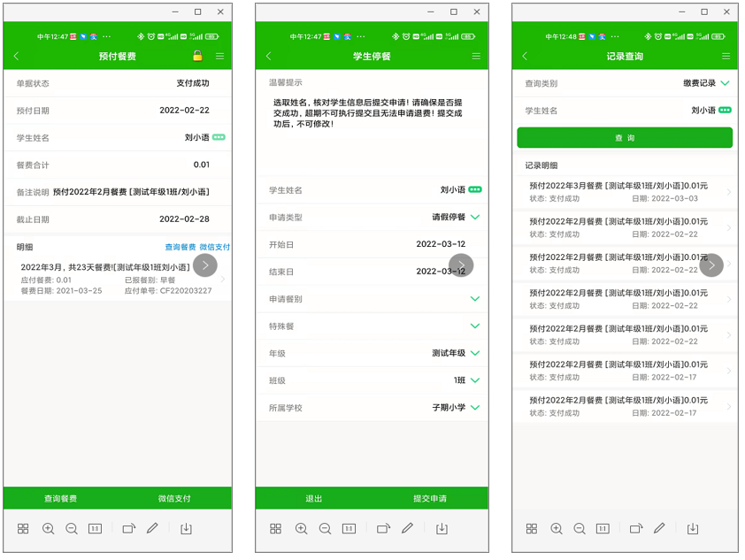Viewport: 745px width, 560px height.
Task: Expand the 申请餐别 dropdown
Action: tap(475, 299)
